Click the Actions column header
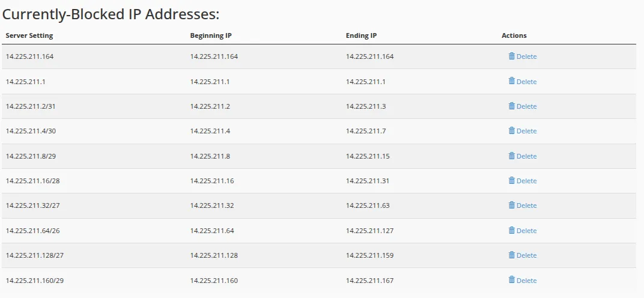Image resolution: width=644 pixels, height=298 pixels. [514, 35]
